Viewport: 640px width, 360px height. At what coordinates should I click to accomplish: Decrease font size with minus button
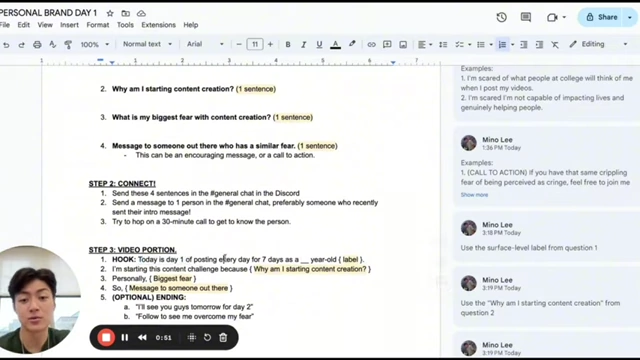[239, 44]
